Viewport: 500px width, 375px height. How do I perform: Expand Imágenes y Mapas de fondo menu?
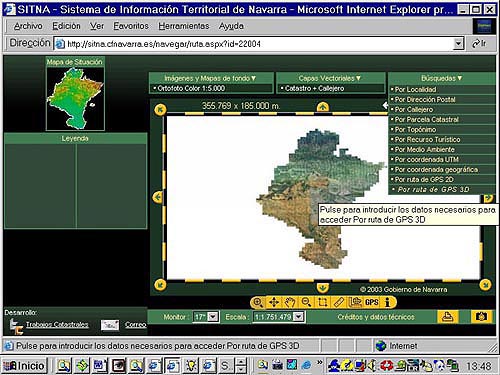[211, 78]
